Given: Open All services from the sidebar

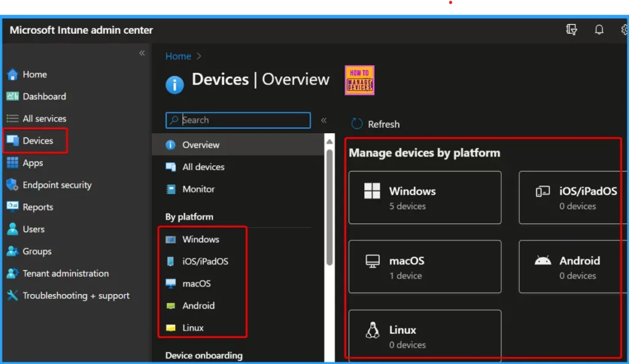Looking at the screenshot, I should [44, 118].
